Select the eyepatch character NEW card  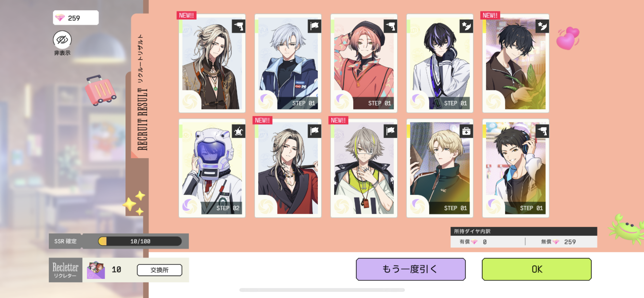(x=364, y=168)
